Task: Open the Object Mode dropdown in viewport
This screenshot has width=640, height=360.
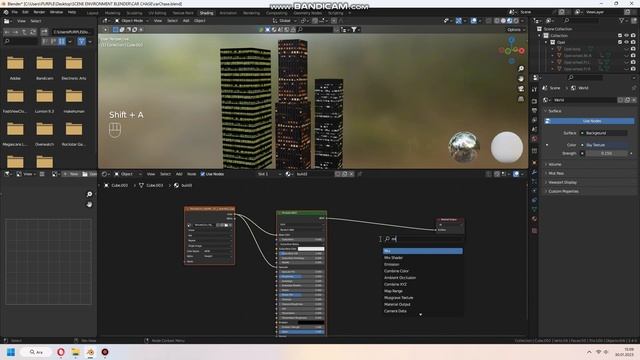Action: [132, 21]
